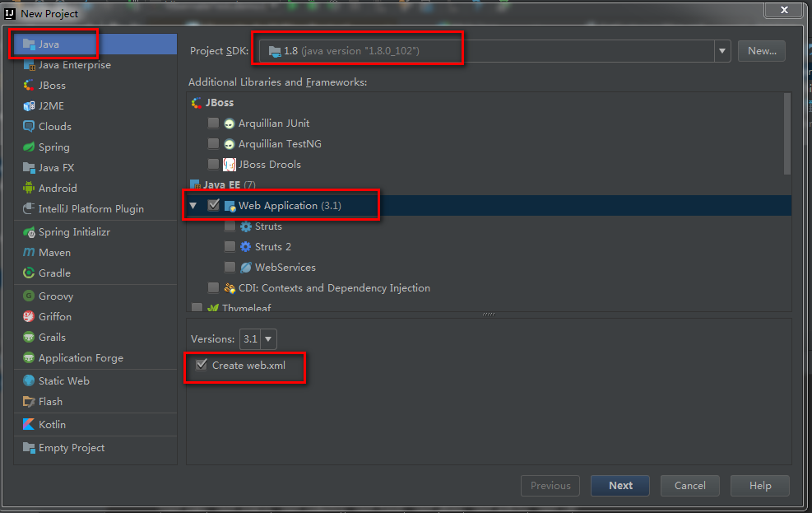Check the WebServices checkbox

click(230, 267)
